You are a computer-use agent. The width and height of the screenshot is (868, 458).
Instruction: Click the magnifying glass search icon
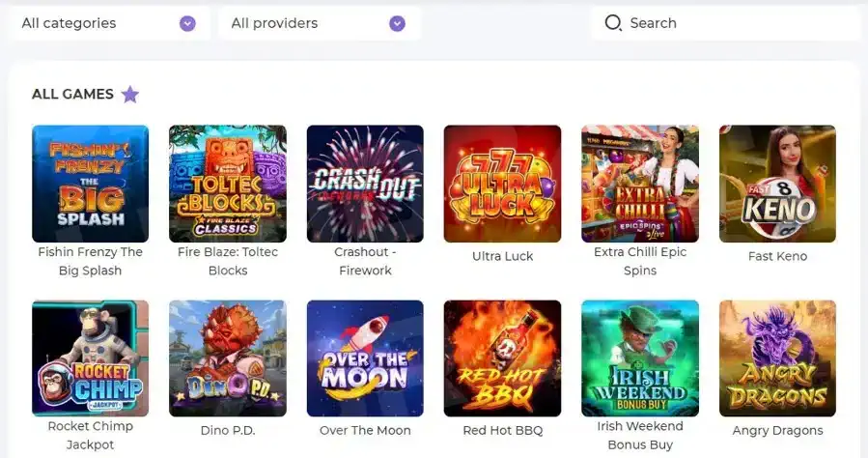click(613, 22)
